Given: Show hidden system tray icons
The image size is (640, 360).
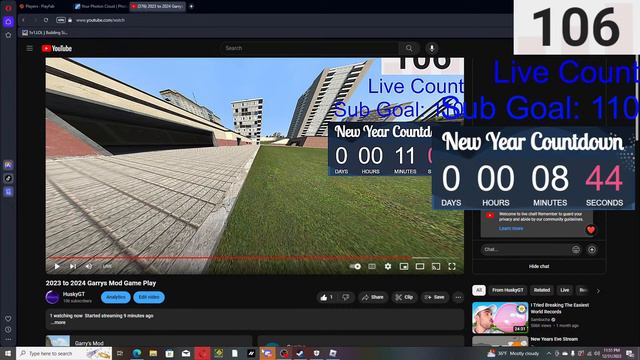Looking at the screenshot, I should click(549, 353).
